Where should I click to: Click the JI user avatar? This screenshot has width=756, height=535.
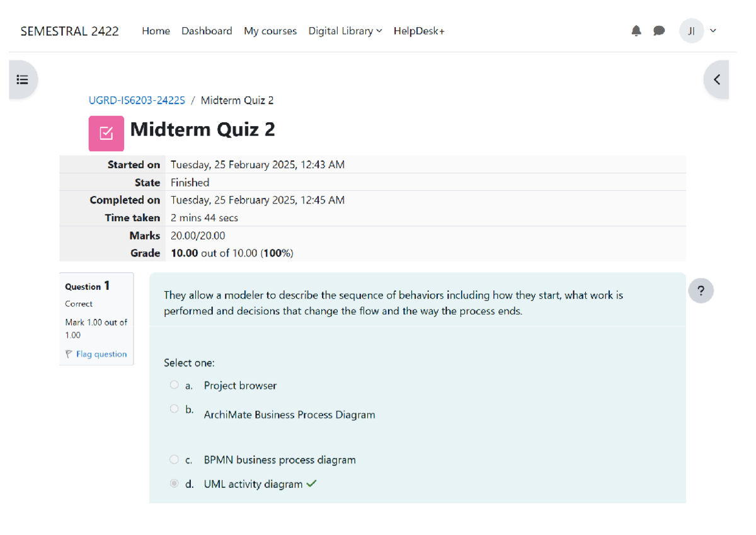tap(691, 31)
